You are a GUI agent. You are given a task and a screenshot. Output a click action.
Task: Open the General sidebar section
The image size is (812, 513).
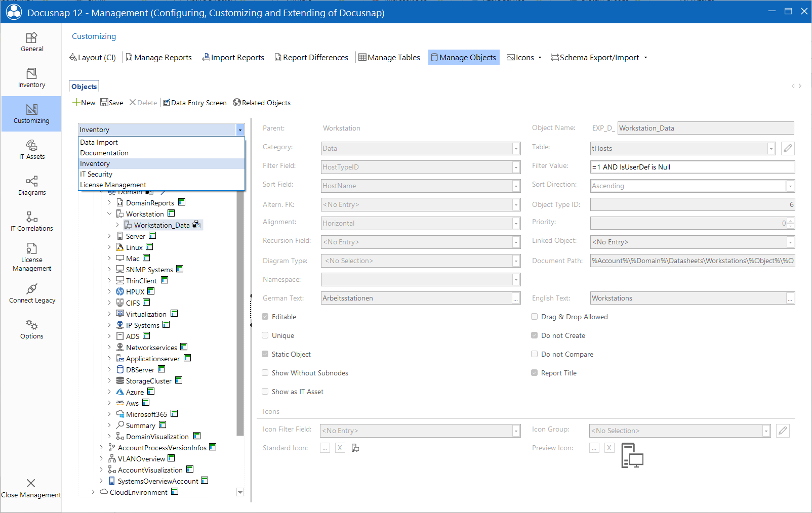coord(31,42)
